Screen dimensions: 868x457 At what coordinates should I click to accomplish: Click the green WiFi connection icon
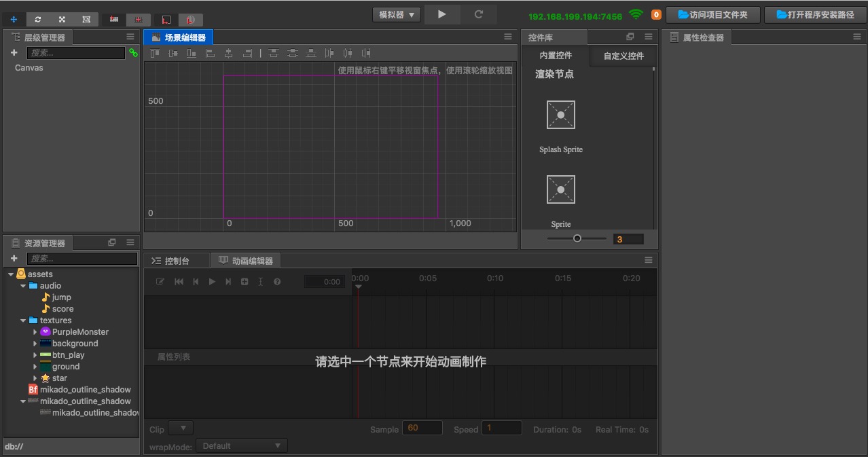click(636, 14)
